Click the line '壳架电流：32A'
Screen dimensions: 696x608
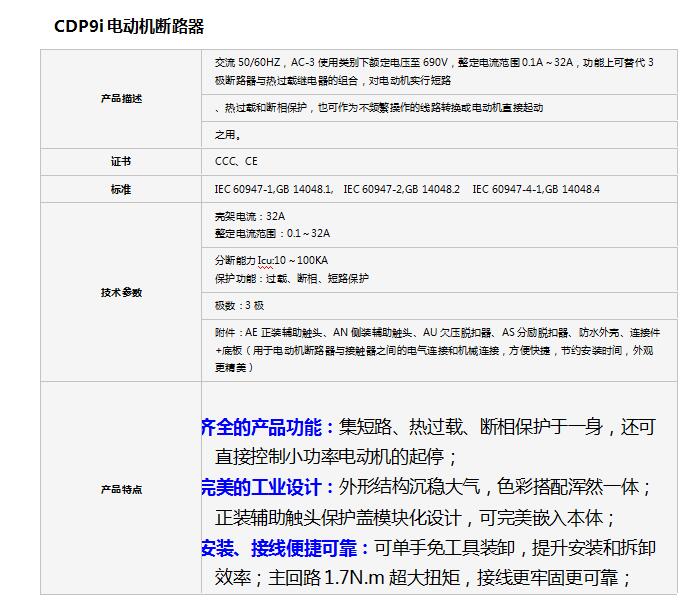tap(250, 216)
